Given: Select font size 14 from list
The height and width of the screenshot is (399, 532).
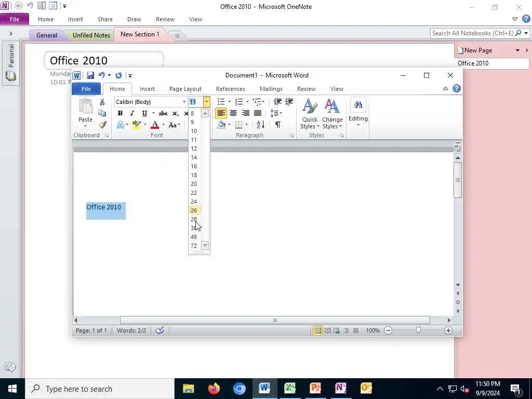Looking at the screenshot, I should [194, 157].
